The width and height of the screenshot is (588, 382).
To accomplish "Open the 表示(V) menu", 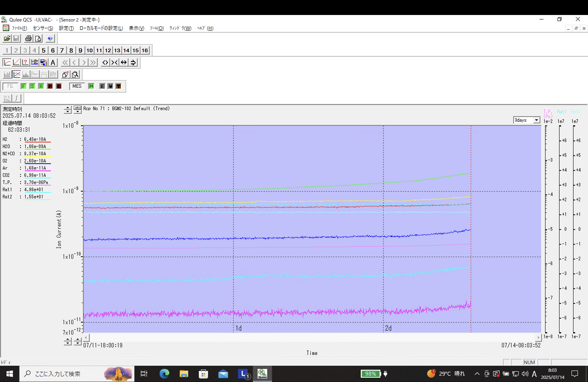I will (136, 28).
